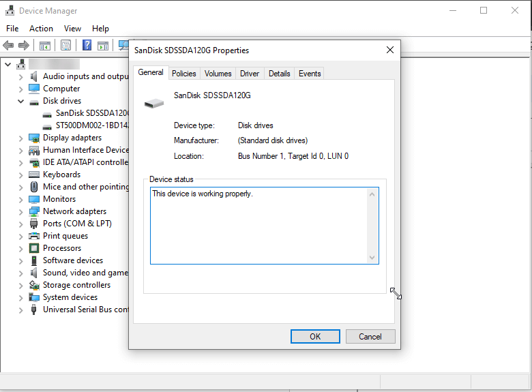This screenshot has width=532, height=392.
Task: Click the Forward arrow in the toolbar
Action: pyautogui.click(x=24, y=46)
